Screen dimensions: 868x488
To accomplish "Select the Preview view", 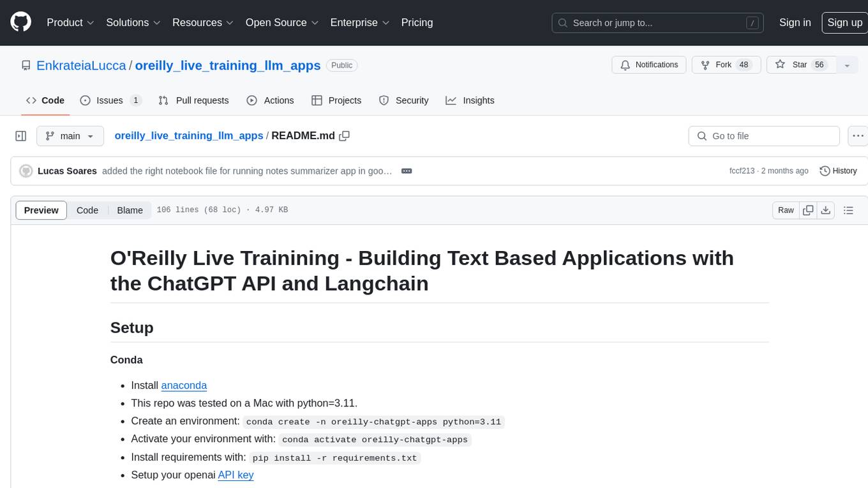I will (x=41, y=210).
